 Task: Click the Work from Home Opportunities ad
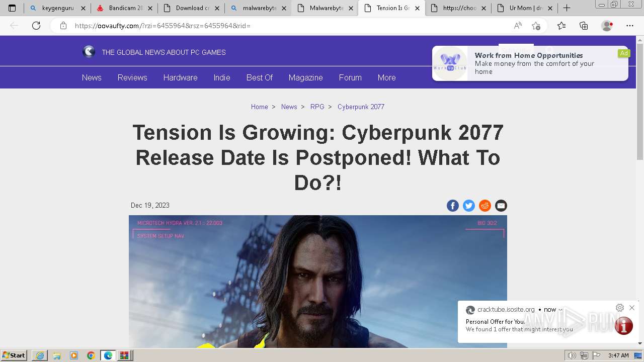point(530,63)
